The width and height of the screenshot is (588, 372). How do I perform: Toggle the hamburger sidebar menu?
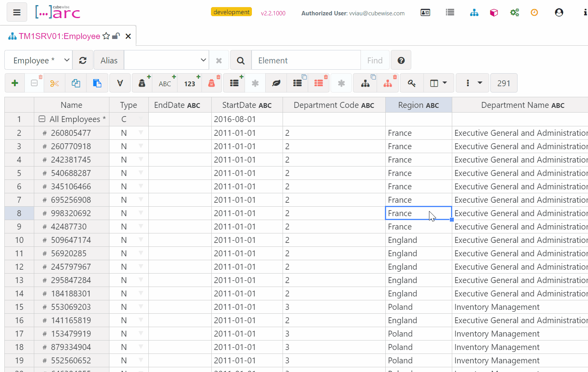click(17, 12)
